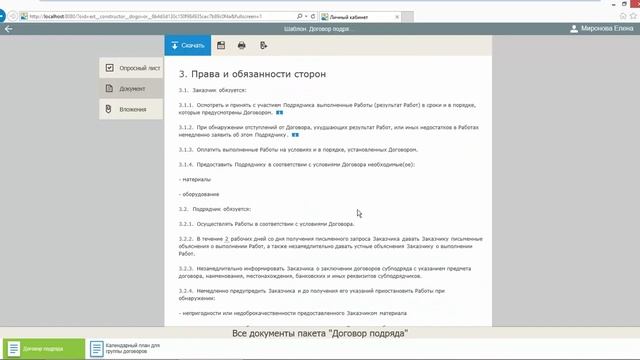Viewport: 640px width, 360px height.
Task: Click the comment marker after clause 3.1.1
Action: pyautogui.click(x=280, y=113)
